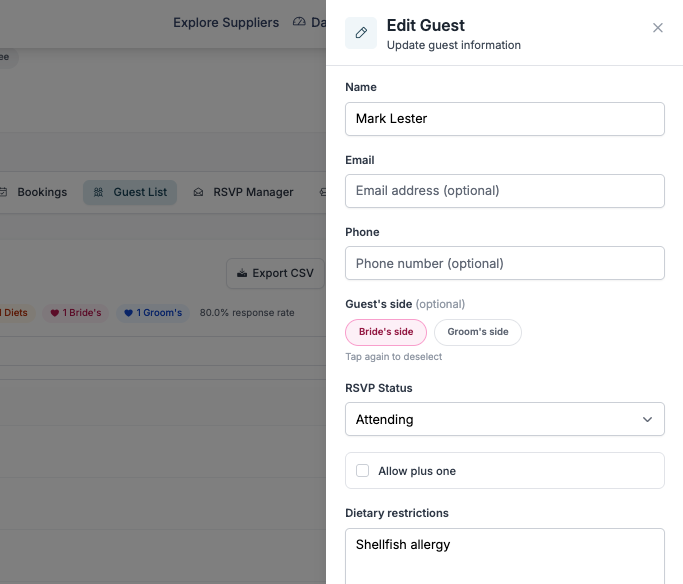
Task: Focus the Email address input field
Action: tap(504, 191)
